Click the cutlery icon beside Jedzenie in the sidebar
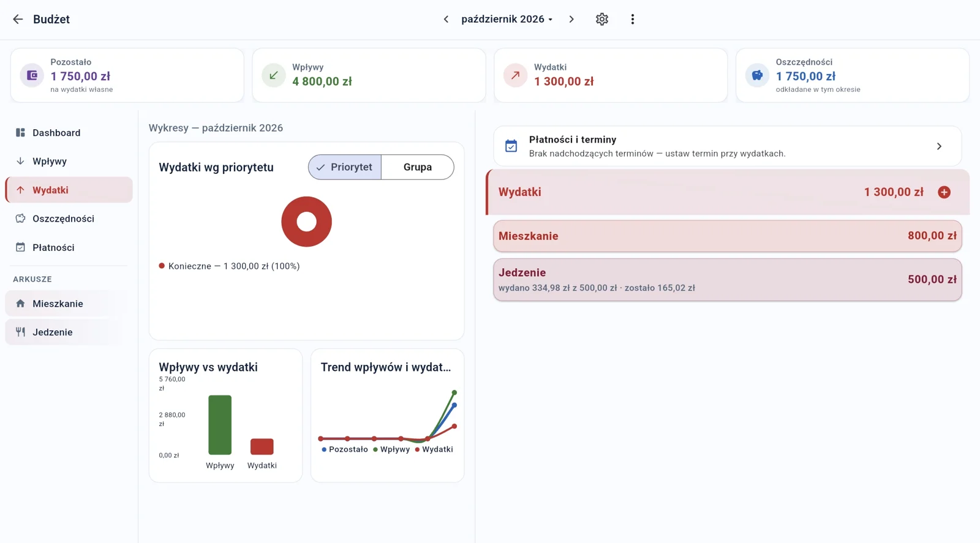The width and height of the screenshot is (980, 543). point(20,332)
